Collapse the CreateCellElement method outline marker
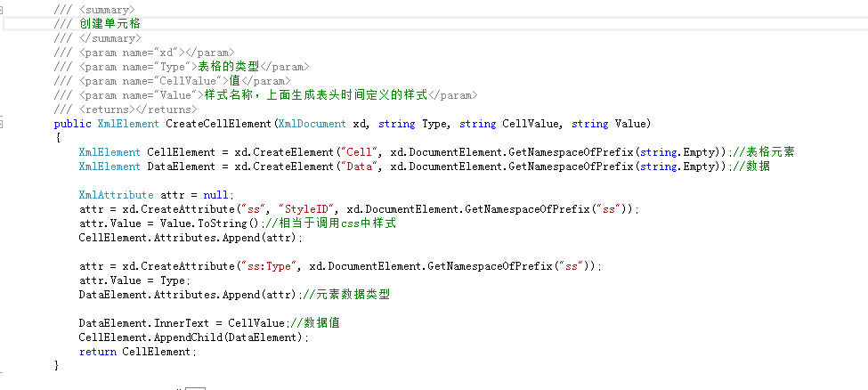This screenshot has width=868, height=390. pyautogui.click(x=1, y=124)
